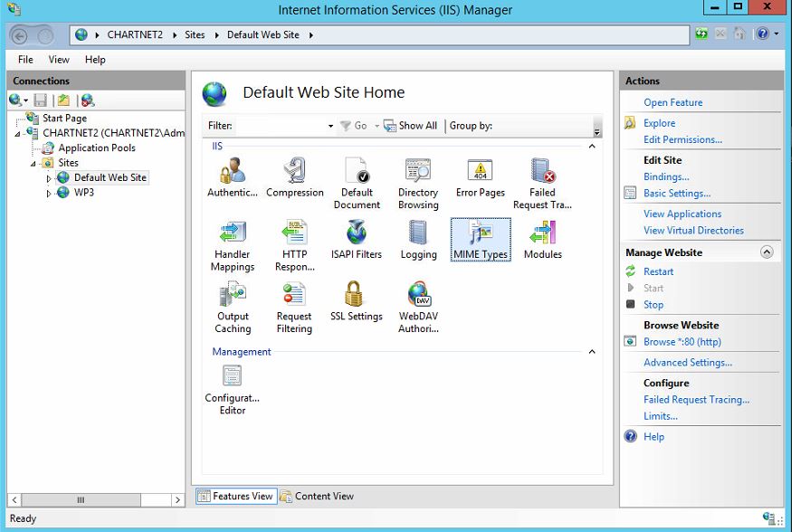Select Application Pools in tree
This screenshot has height=532, width=792.
(x=97, y=147)
